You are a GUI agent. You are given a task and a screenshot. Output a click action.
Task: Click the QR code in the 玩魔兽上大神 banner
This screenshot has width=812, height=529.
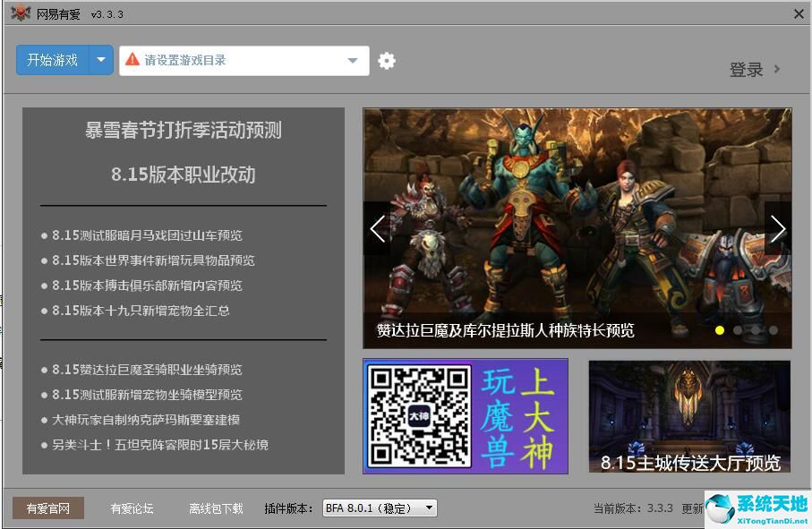click(x=419, y=415)
